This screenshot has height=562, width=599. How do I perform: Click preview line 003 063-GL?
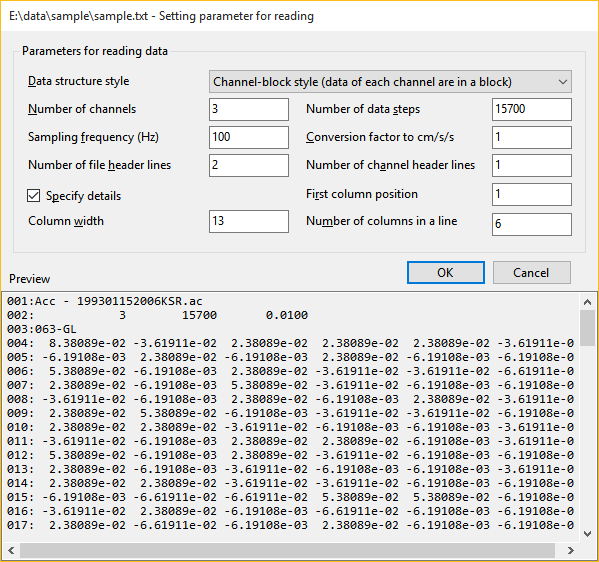tap(42, 329)
